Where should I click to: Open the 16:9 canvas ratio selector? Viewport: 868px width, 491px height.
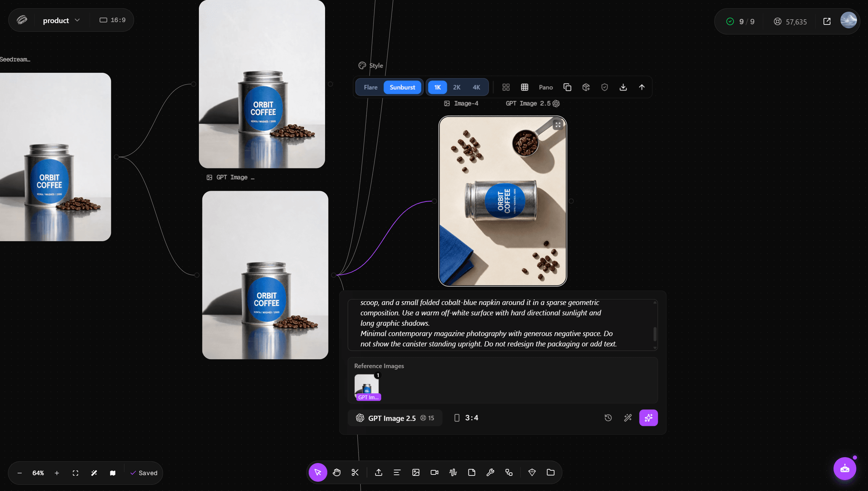113,20
